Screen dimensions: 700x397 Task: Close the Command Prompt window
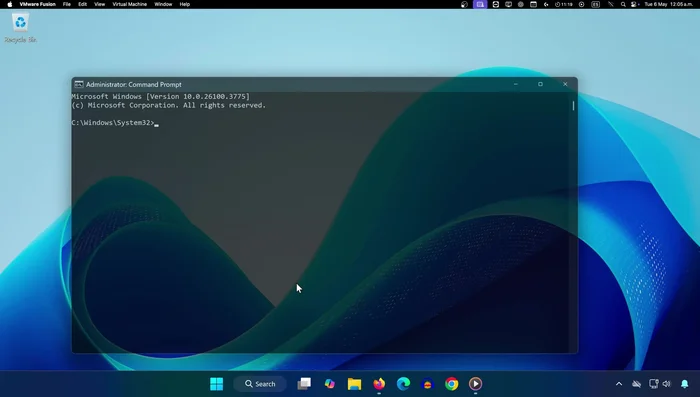[x=565, y=84]
